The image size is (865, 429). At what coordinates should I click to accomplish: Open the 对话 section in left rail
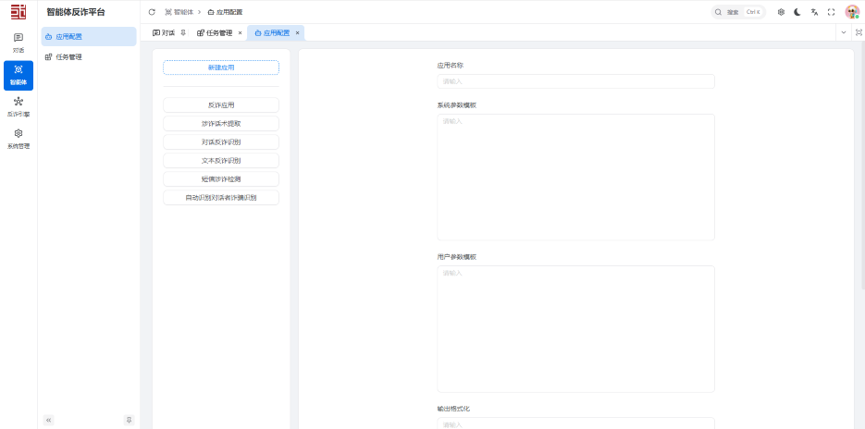click(18, 43)
